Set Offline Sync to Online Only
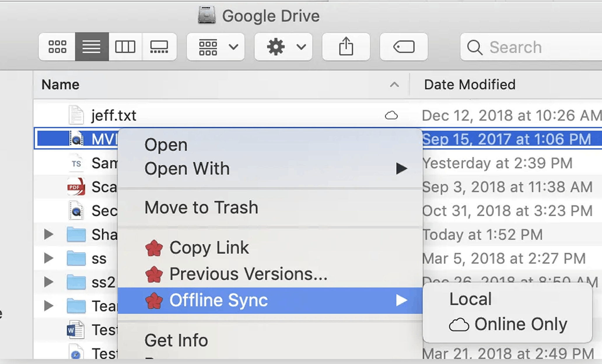The height and width of the screenshot is (364, 602). click(x=520, y=324)
